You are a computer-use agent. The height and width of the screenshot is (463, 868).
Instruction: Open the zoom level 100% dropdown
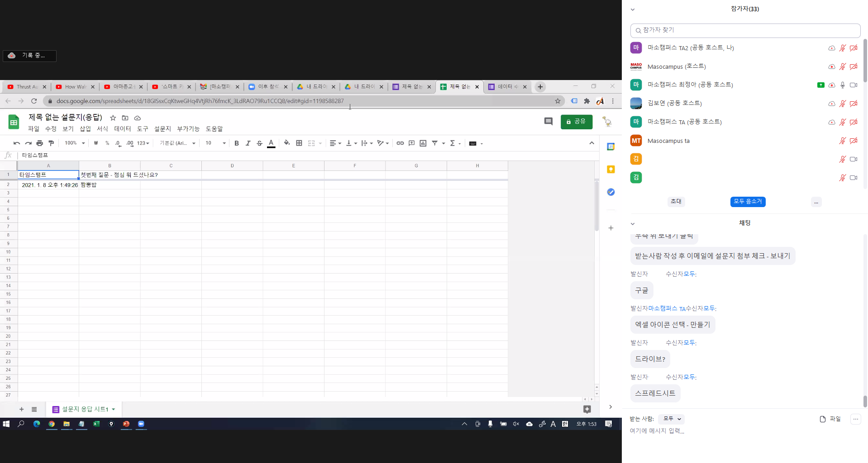click(75, 143)
